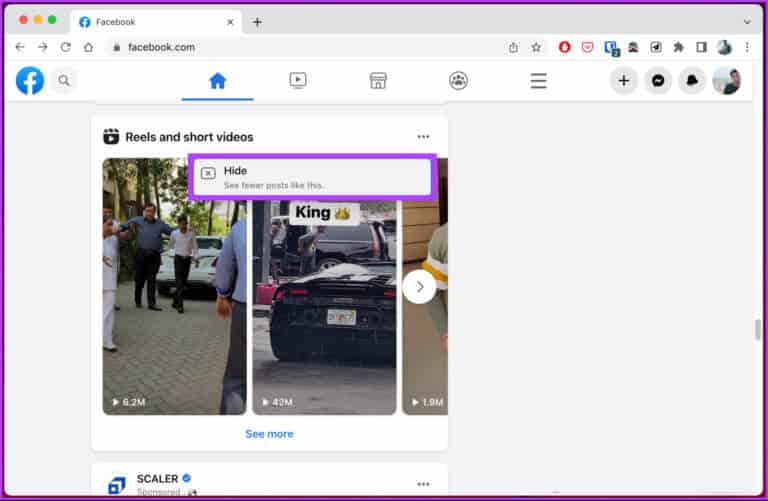This screenshot has height=501, width=768.
Task: Go back with browser back arrow
Action: coord(20,47)
